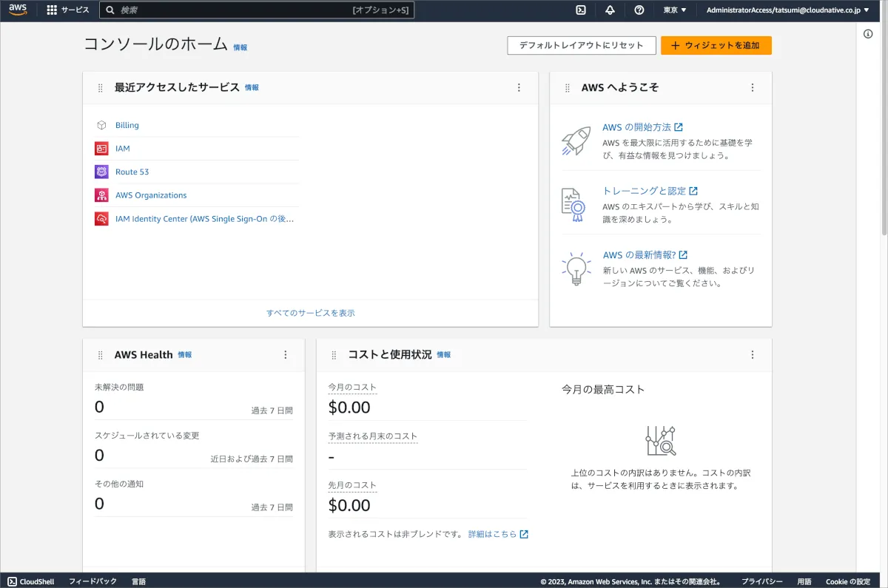Screen dimensions: 888x588
Task: Open kebab menu of AWS Health widget
Action: (286, 355)
